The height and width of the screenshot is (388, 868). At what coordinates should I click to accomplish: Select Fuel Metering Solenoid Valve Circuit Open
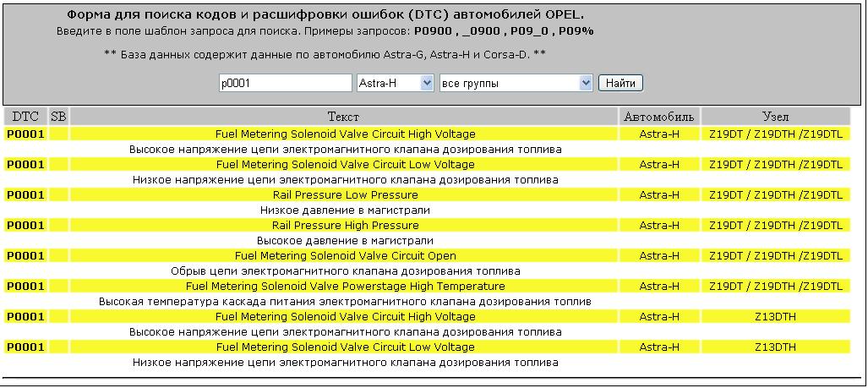[x=345, y=256]
